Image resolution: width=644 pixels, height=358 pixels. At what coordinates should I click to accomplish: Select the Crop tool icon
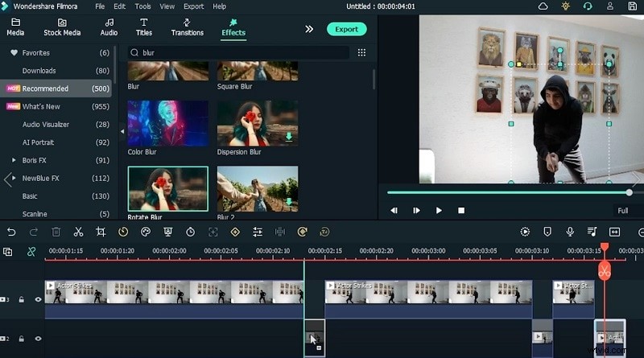click(101, 232)
